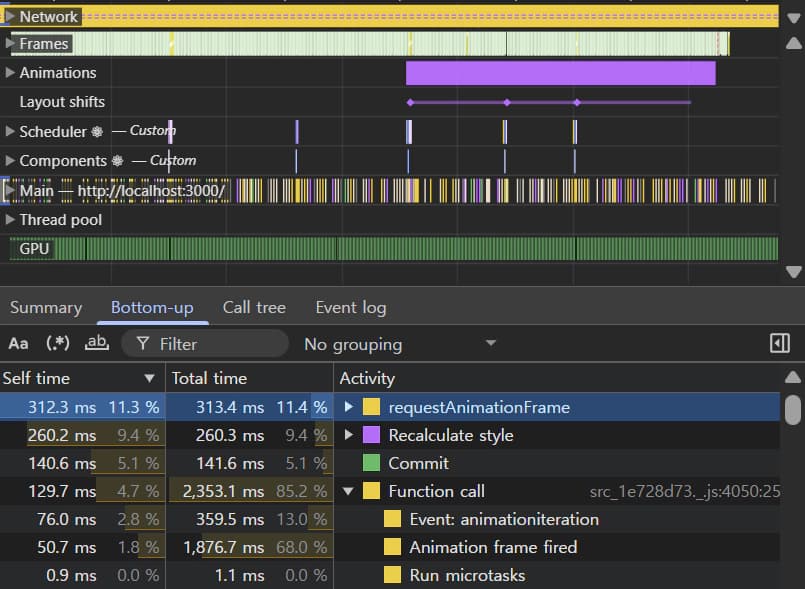Click the timeline scroll down arrow

coord(794,272)
